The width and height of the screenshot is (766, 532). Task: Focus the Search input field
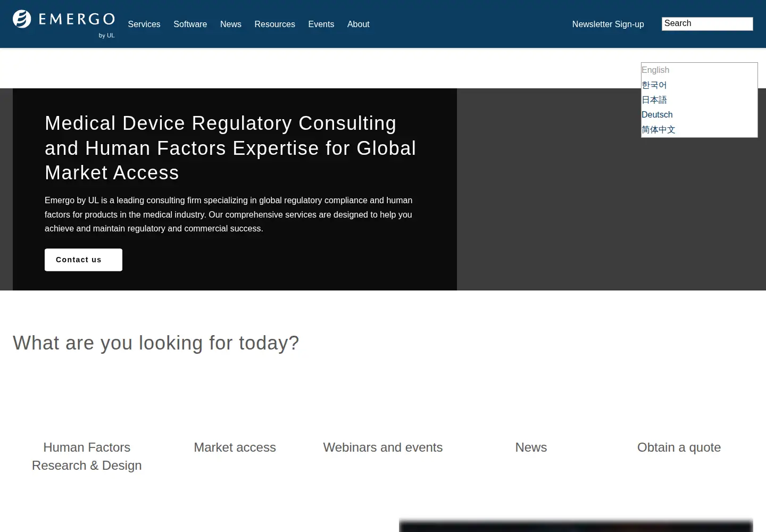click(x=707, y=24)
